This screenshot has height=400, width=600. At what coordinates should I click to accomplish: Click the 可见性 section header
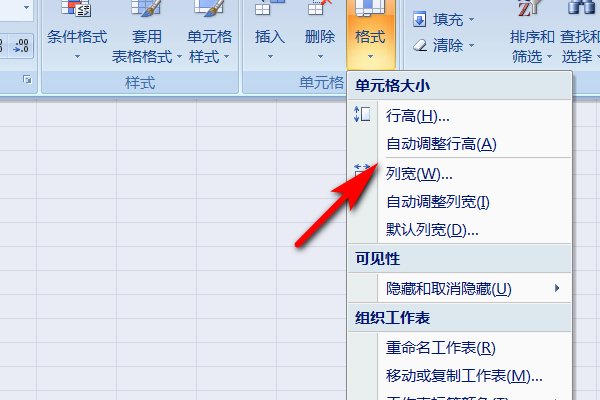click(459, 259)
